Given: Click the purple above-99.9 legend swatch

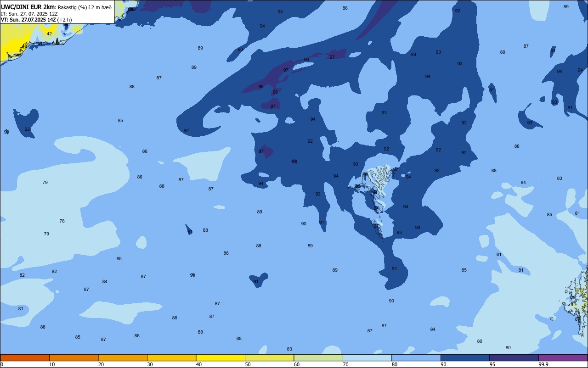Looking at the screenshot, I should [563, 357].
